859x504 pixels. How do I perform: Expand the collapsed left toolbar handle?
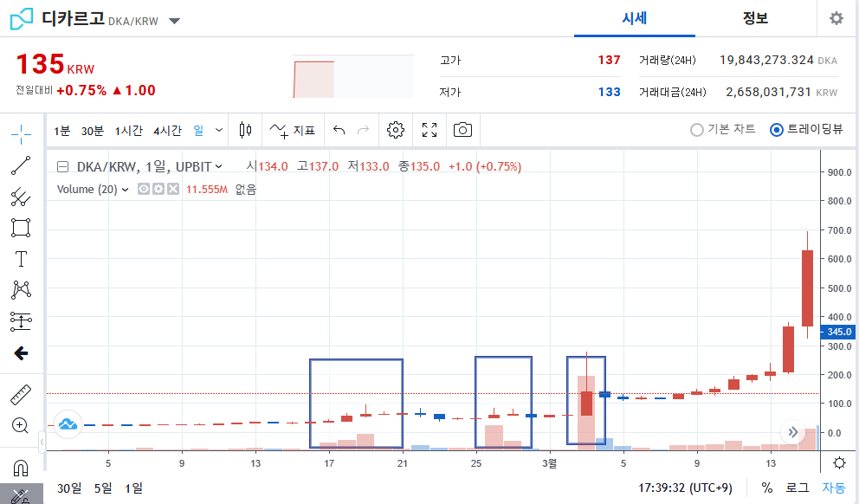tap(42, 442)
